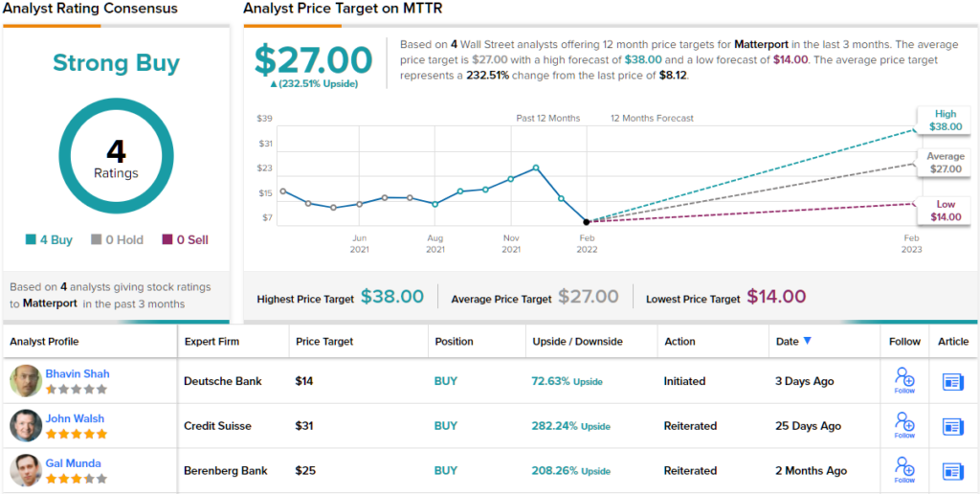Follow analyst Bhavin Shah
Image resolution: width=980 pixels, height=494 pixels.
[904, 380]
